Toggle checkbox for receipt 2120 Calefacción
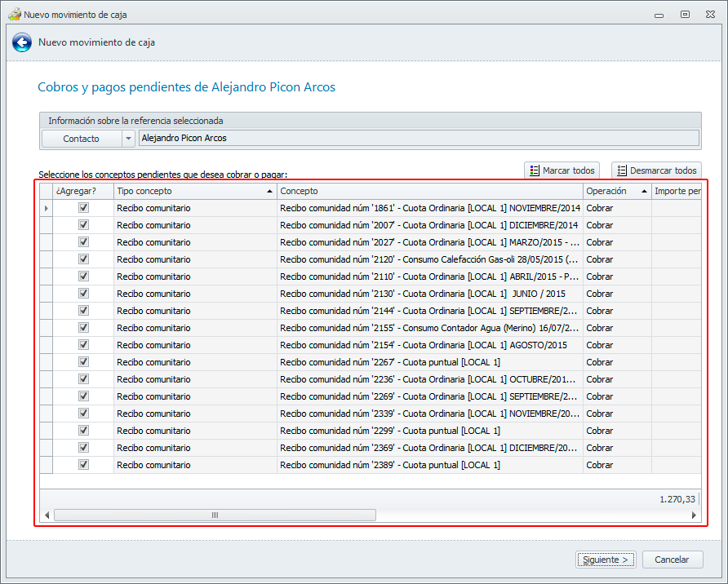Viewport: 728px width, 584px height. click(x=83, y=259)
